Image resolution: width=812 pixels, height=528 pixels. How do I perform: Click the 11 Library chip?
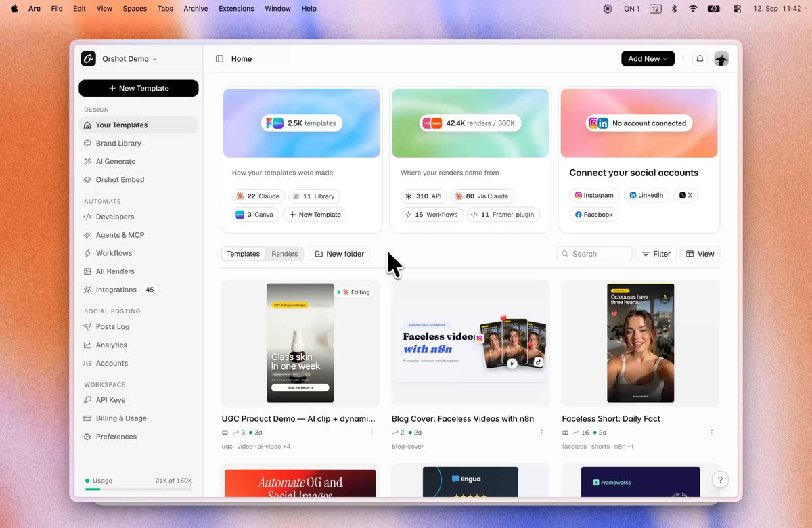pyautogui.click(x=314, y=196)
